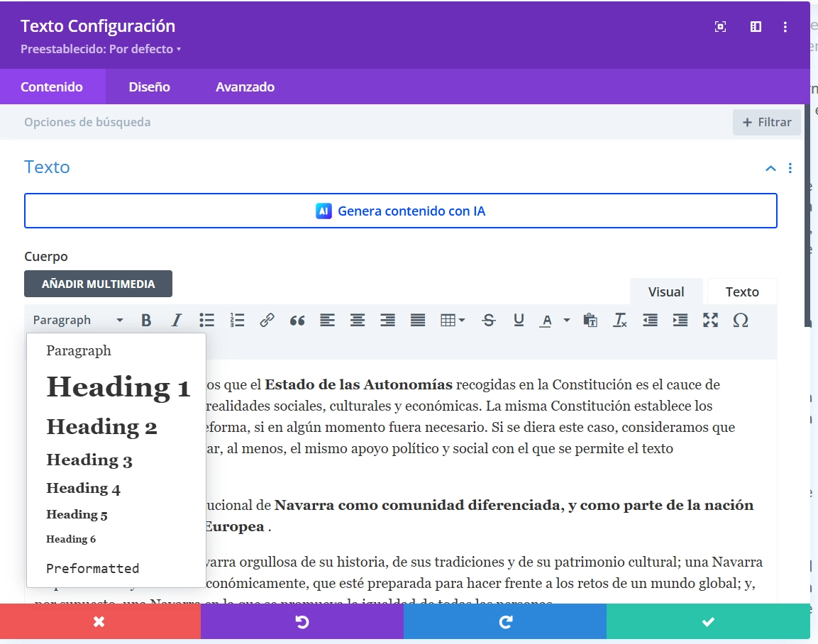The height and width of the screenshot is (644, 818).
Task: Open the text color dropdown arrow
Action: [x=567, y=320]
